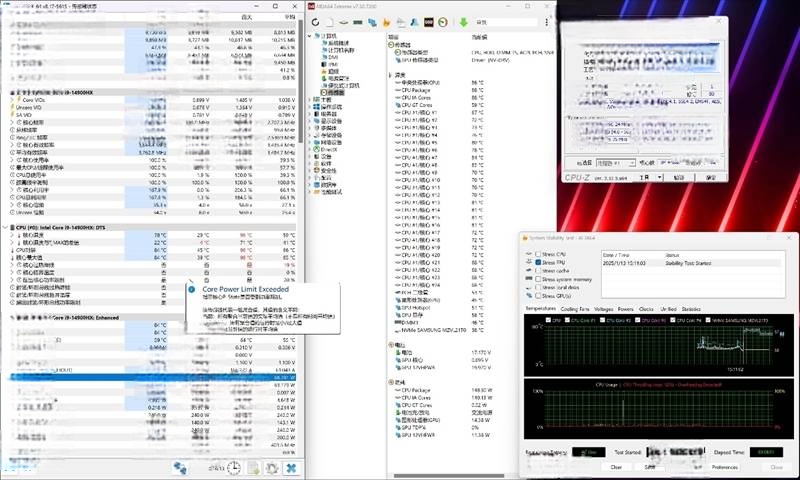Open the AIDA64 flame stability test icon
The width and height of the screenshot is (800, 480).
[386, 22]
